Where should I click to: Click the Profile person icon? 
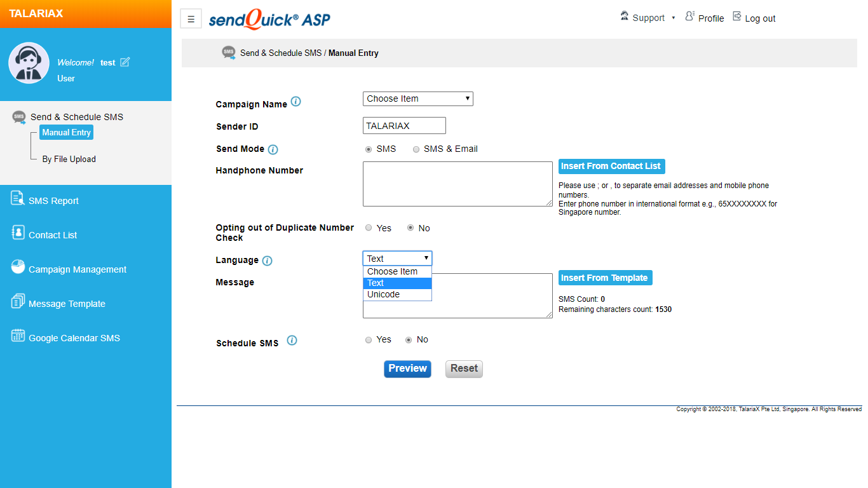tap(690, 17)
